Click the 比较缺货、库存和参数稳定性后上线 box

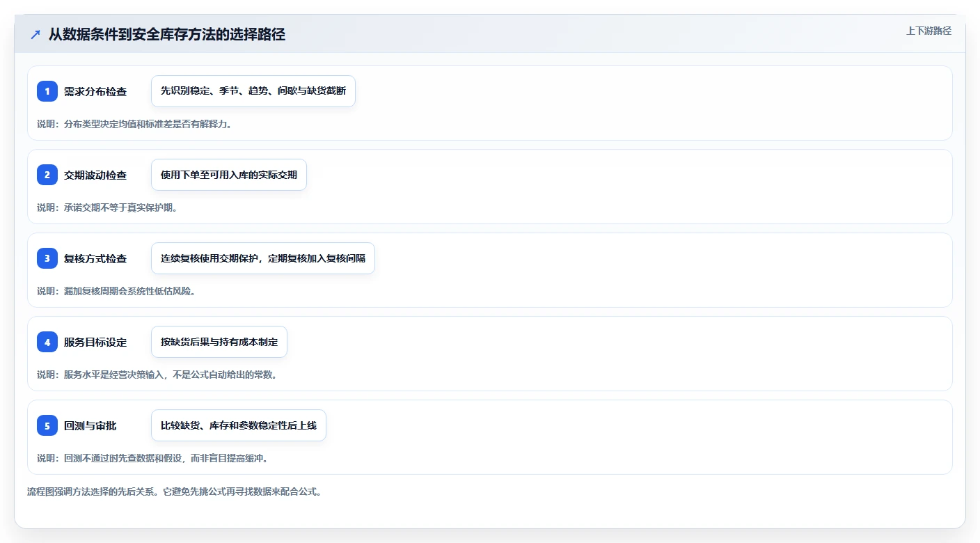[239, 425]
